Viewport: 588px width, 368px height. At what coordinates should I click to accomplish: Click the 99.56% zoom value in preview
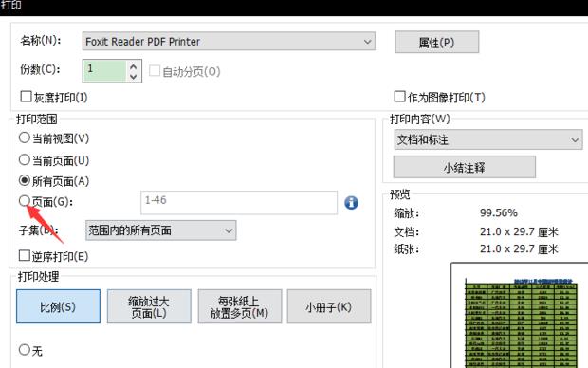(499, 213)
